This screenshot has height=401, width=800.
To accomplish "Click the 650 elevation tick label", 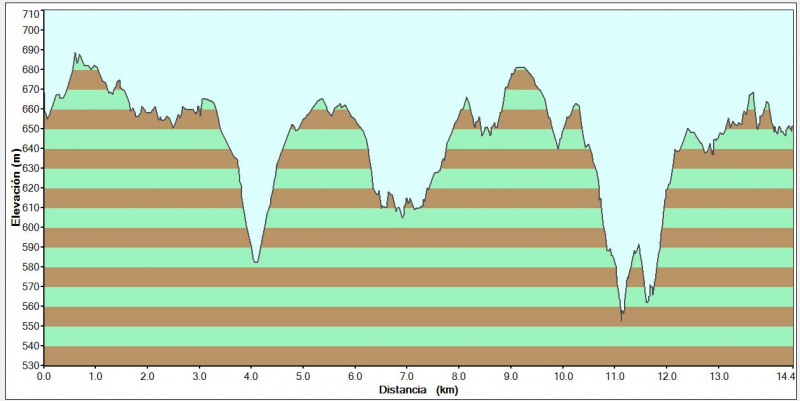I will tap(31, 130).
